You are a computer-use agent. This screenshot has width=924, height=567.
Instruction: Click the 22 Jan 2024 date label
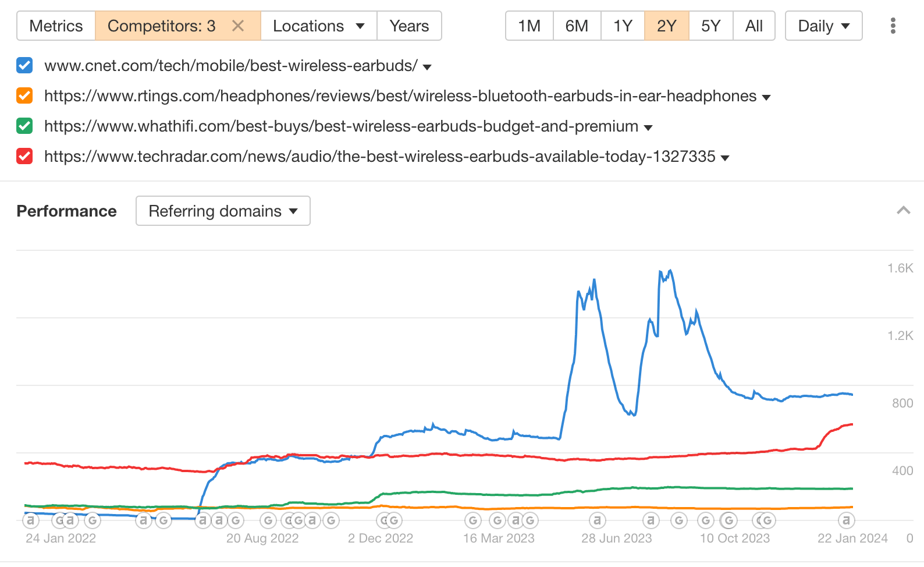pyautogui.click(x=852, y=538)
